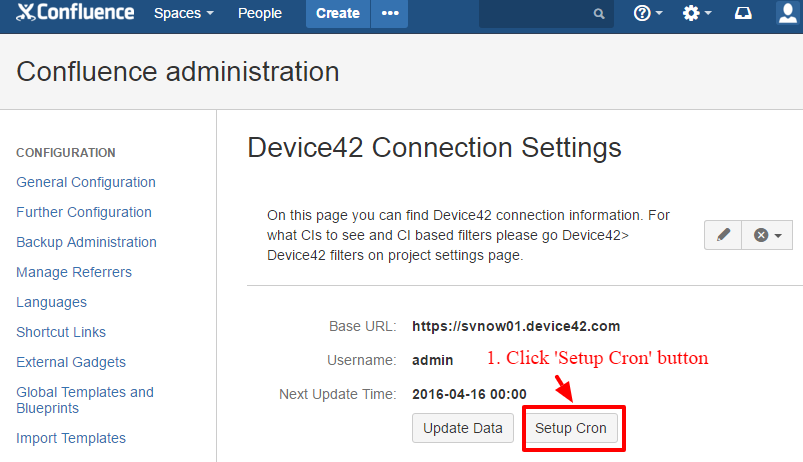Click the pencil edit icon button
This screenshot has width=803, height=462.
coord(724,235)
